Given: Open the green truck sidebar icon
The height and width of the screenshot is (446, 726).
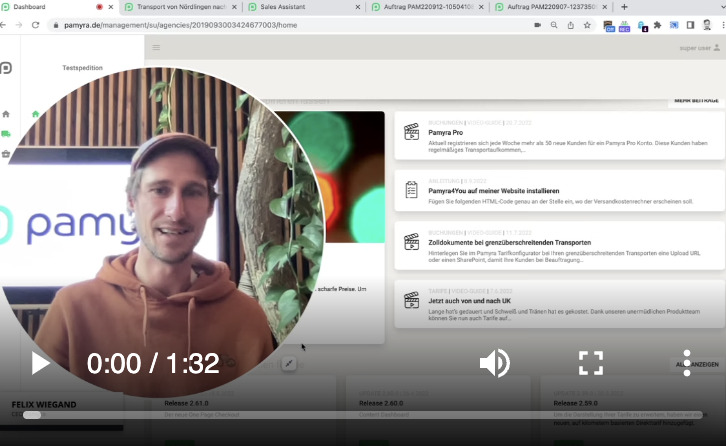Looking at the screenshot, I should [6, 134].
